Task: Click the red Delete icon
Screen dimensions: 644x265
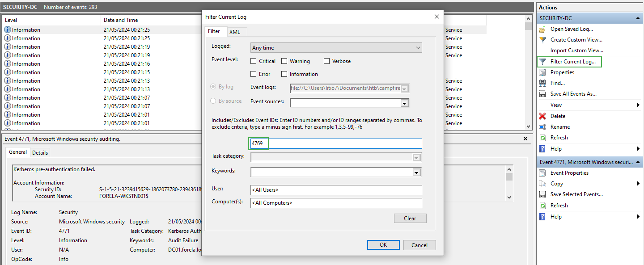Action: tap(542, 116)
